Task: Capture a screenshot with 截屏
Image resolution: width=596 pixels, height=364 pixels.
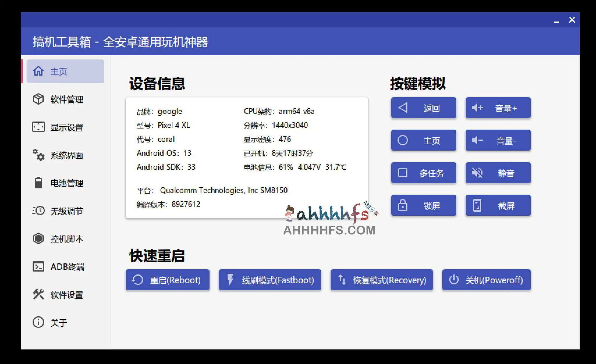Action: tap(498, 205)
